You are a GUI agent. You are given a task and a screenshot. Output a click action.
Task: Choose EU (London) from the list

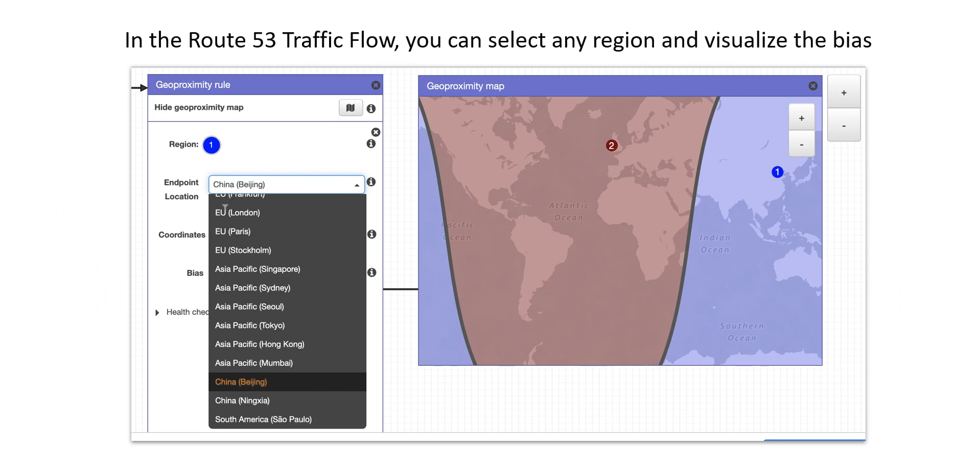288,213
